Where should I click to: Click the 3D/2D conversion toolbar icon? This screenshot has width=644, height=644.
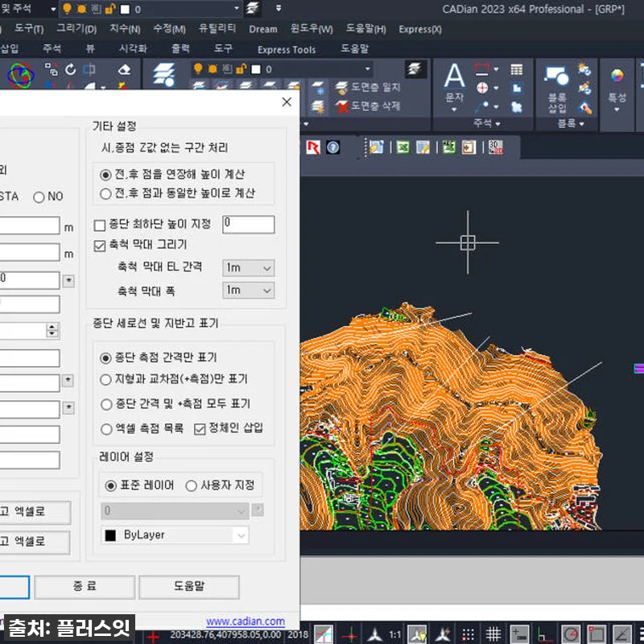click(496, 147)
